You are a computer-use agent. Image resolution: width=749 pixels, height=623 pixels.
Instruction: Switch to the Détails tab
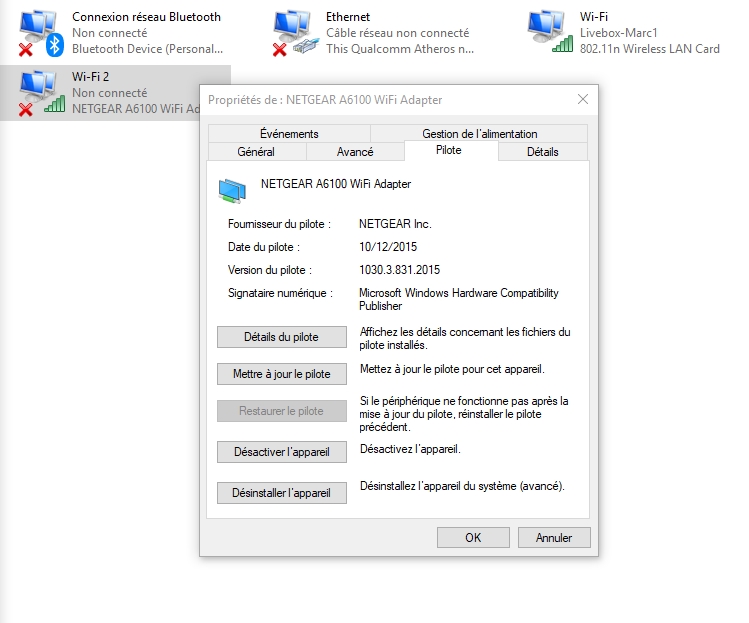543,152
